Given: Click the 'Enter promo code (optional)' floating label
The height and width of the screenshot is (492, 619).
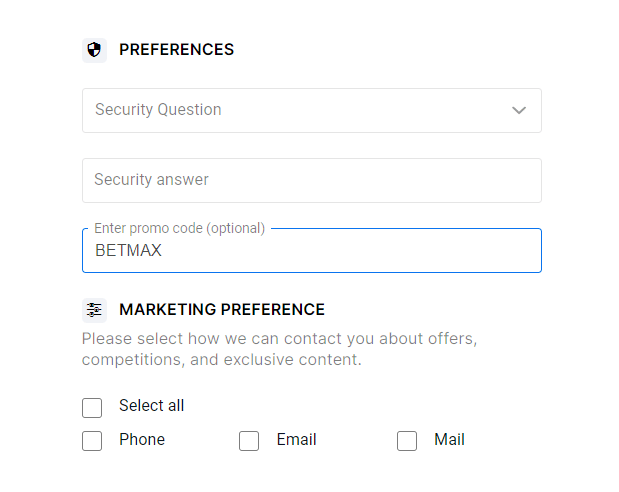Looking at the screenshot, I should pos(179,228).
